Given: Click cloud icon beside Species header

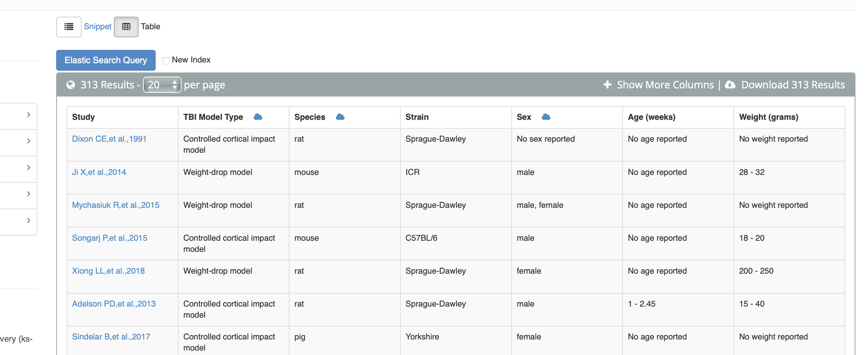Looking at the screenshot, I should click(340, 117).
